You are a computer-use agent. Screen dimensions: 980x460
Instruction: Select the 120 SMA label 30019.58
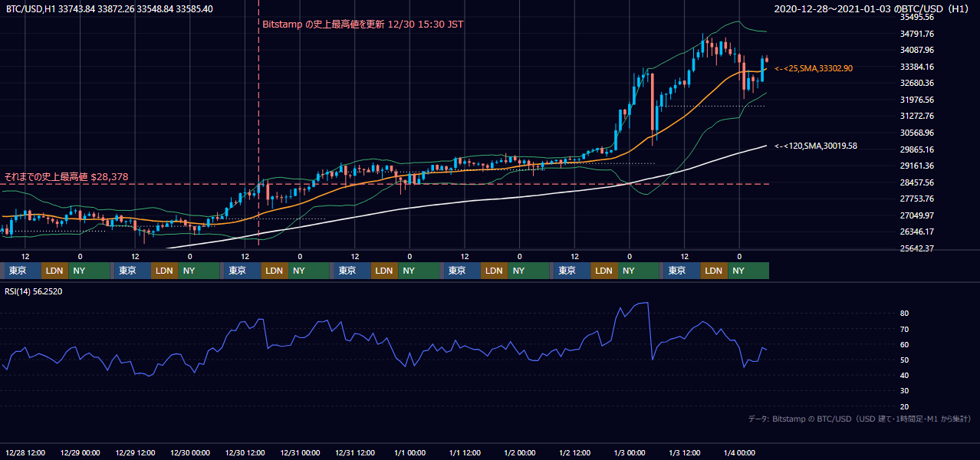click(816, 146)
